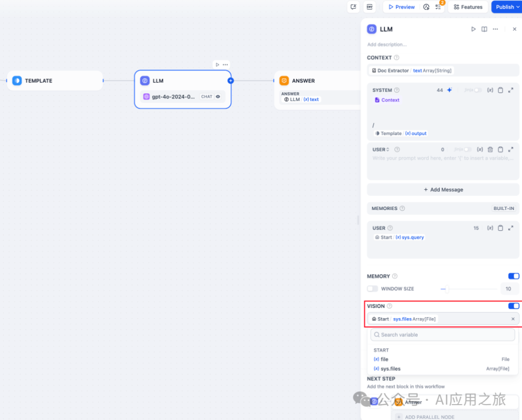
Task: Delete the USER message with trash icon
Action: 490,150
